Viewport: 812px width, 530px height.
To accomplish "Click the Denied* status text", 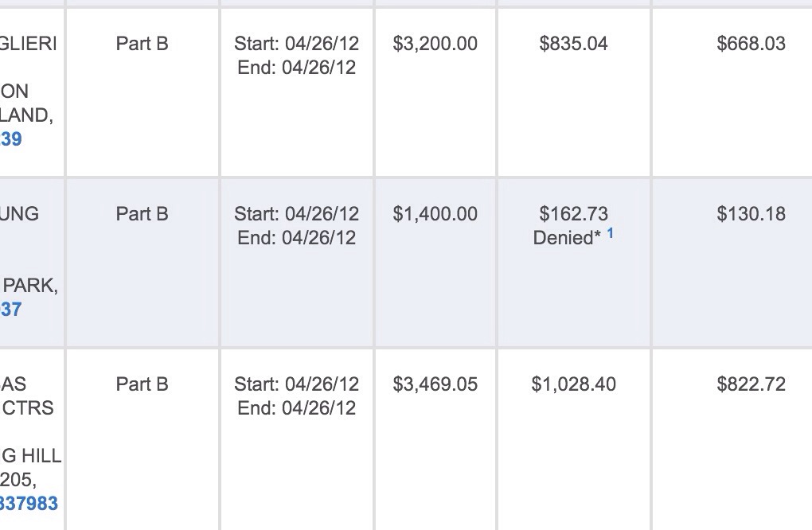I will tap(567, 238).
